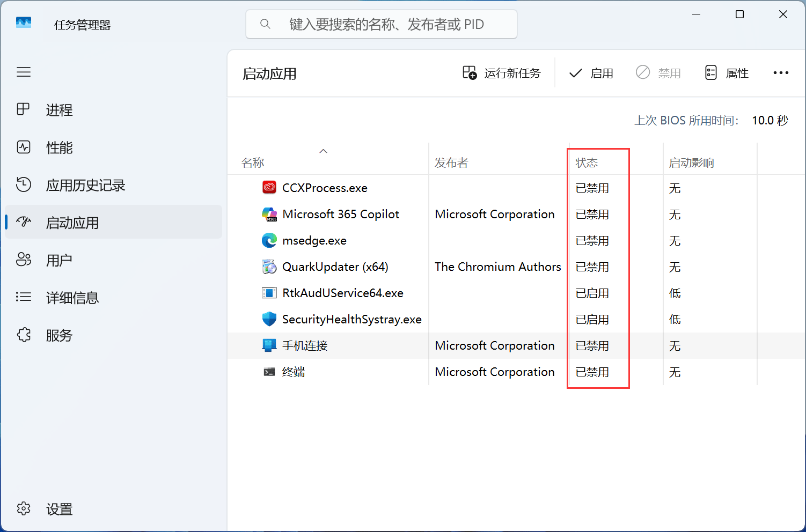The image size is (806, 532).
Task: Sort by 名称 column header
Action: coord(253,162)
